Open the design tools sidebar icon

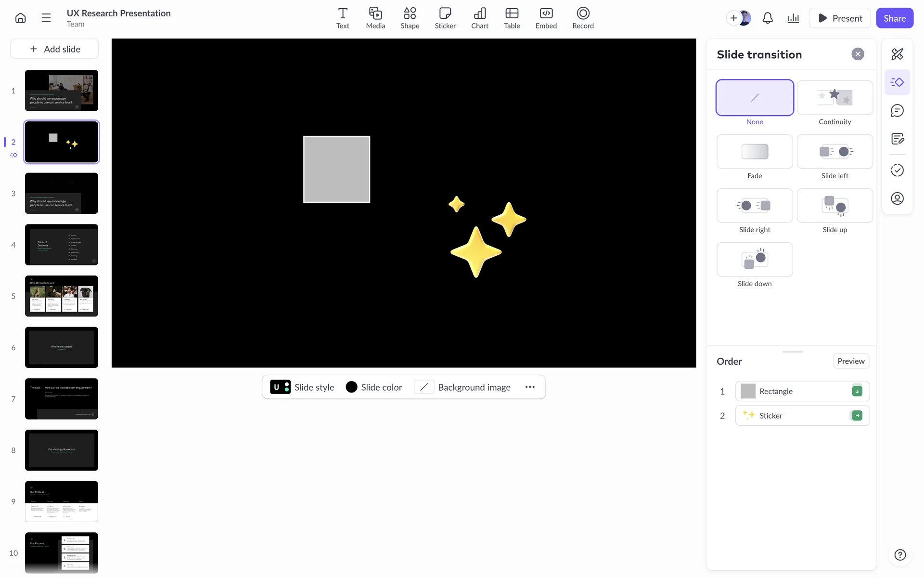897,54
